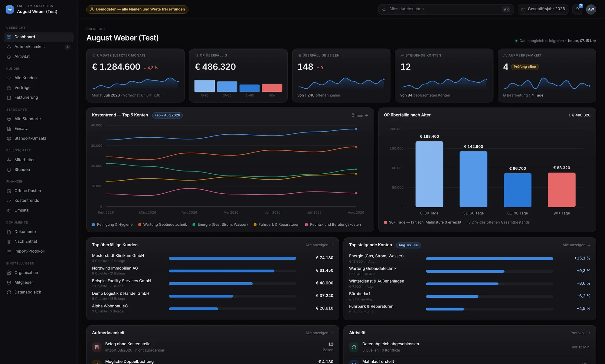Click the Fakturierung document icon
The width and height of the screenshot is (605, 364).
(9, 97)
